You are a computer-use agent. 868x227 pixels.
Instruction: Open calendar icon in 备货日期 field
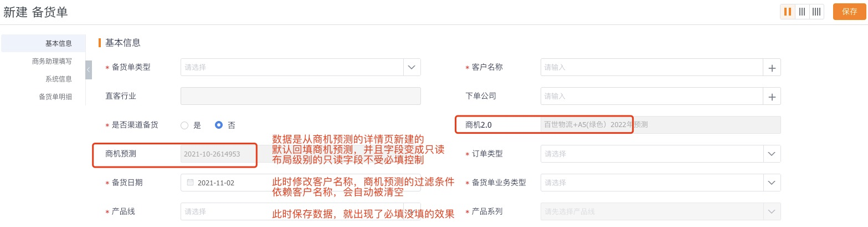pos(189,183)
